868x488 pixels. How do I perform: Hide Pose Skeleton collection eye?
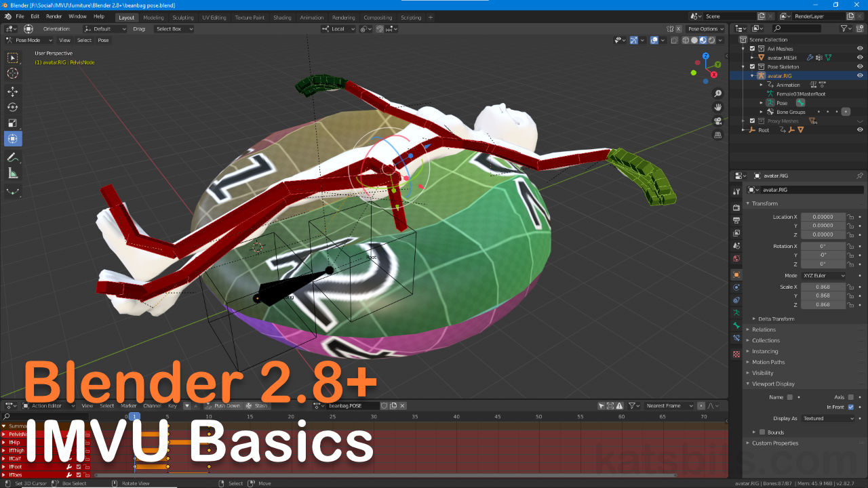(x=860, y=66)
